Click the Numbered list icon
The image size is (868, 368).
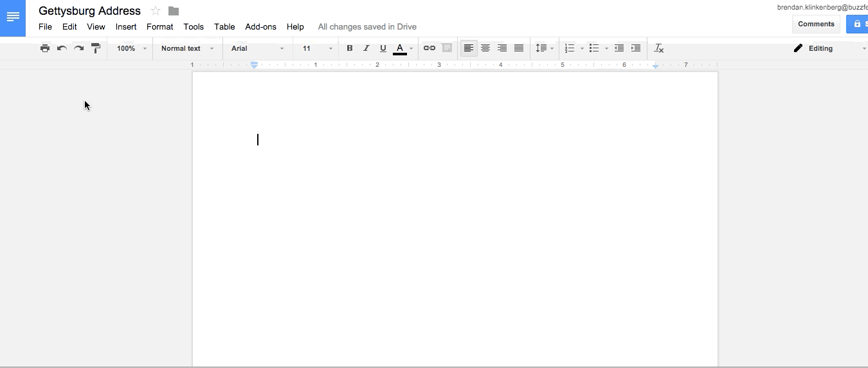[x=570, y=48]
